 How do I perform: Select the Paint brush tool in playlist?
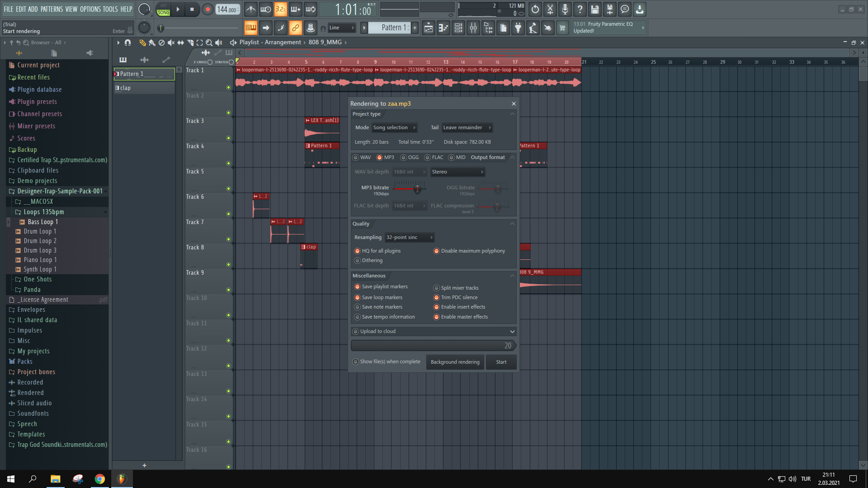(152, 42)
